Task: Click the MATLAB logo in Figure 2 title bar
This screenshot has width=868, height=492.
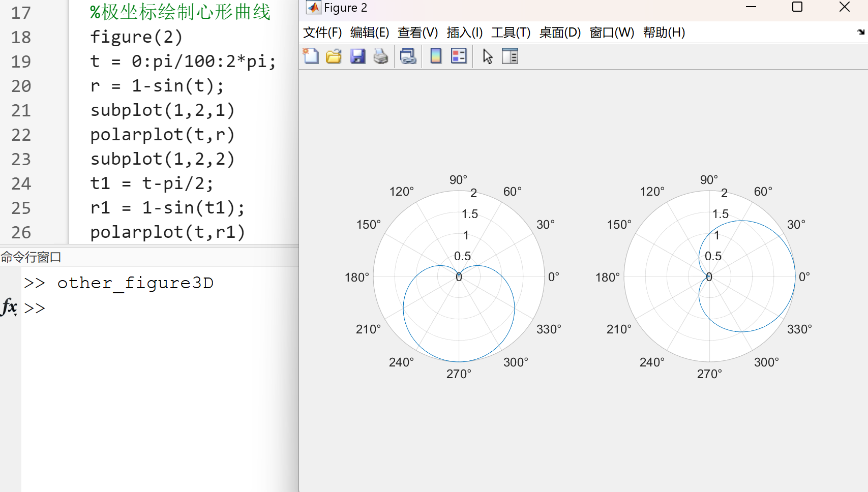Action: tap(313, 7)
